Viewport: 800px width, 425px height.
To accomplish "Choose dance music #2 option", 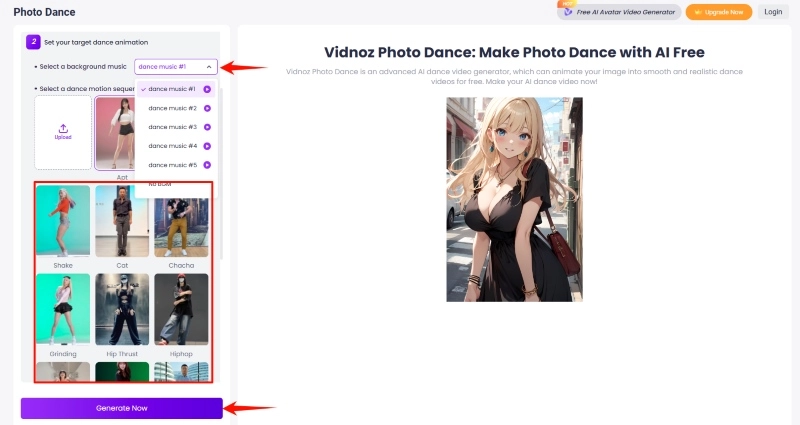I will (176, 108).
